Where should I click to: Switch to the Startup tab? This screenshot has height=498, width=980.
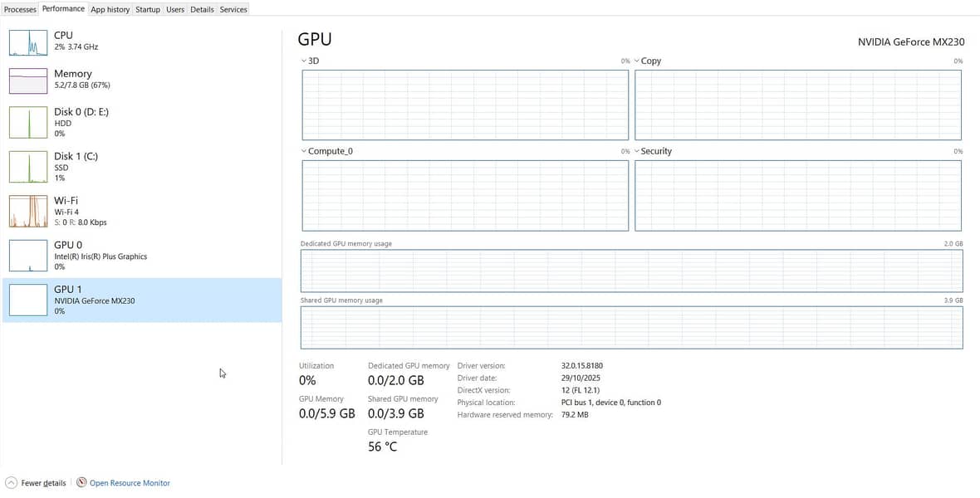click(148, 9)
